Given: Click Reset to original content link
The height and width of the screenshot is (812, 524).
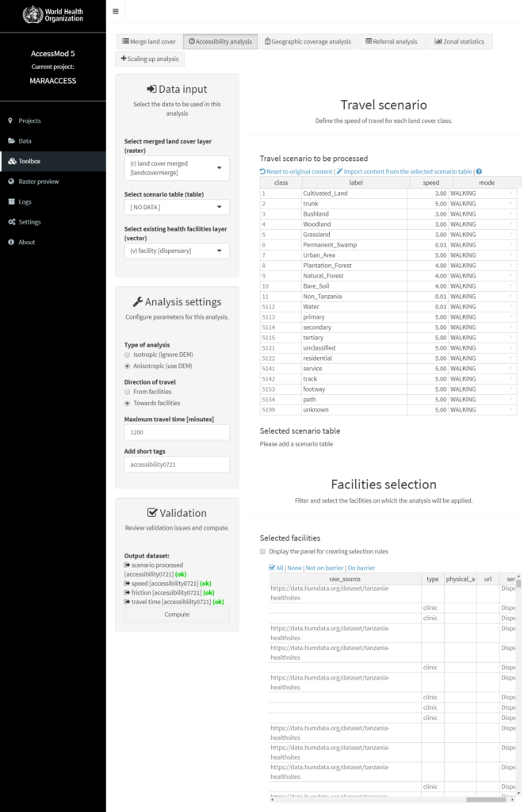Looking at the screenshot, I should [296, 171].
